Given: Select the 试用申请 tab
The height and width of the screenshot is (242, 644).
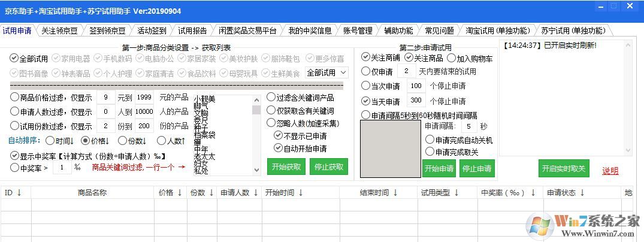Looking at the screenshot, I should point(17,31).
